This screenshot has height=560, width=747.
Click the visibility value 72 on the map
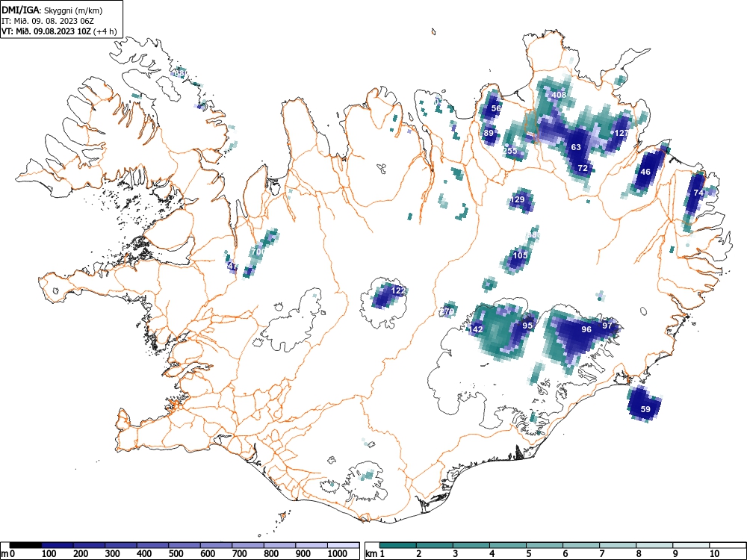click(583, 168)
